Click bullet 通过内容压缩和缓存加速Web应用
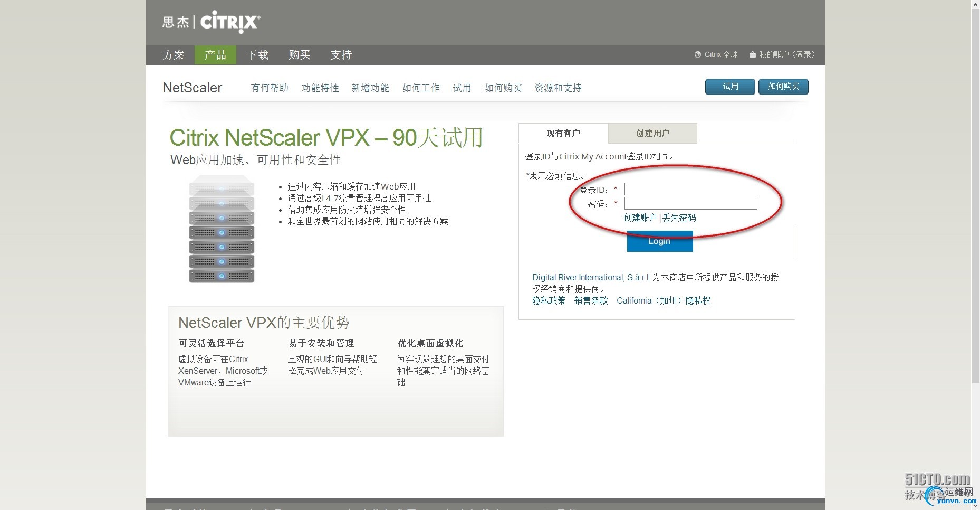Image resolution: width=980 pixels, height=510 pixels. [x=351, y=186]
